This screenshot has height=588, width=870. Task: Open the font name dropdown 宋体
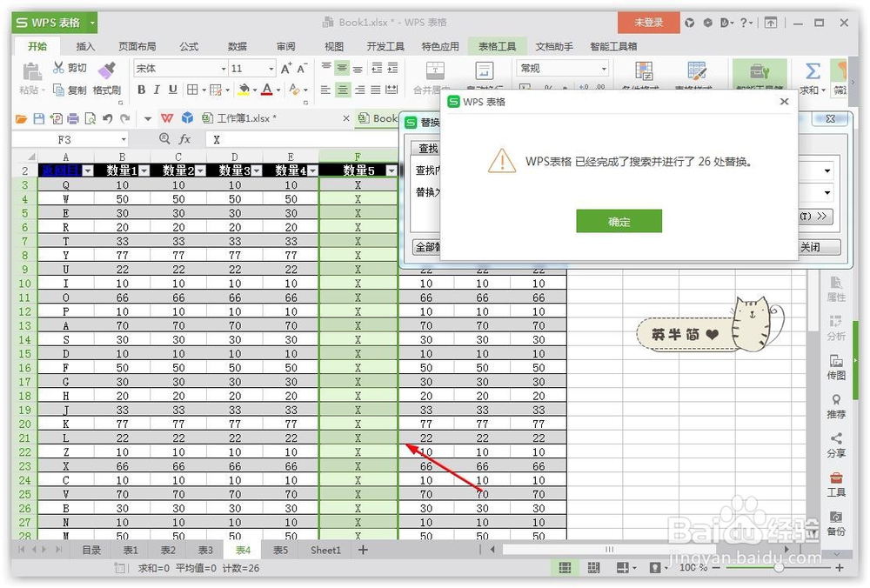click(223, 69)
